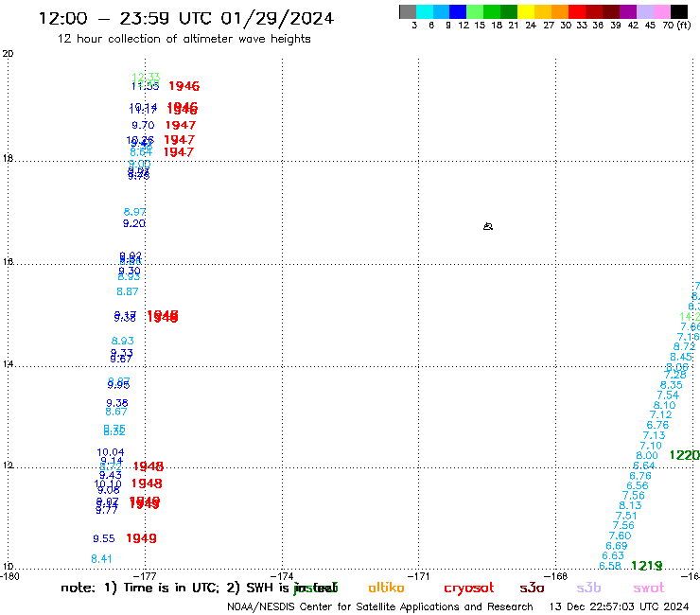The image size is (700, 615).
Task: Click the '7.12' wave height value
Action: 660,415
